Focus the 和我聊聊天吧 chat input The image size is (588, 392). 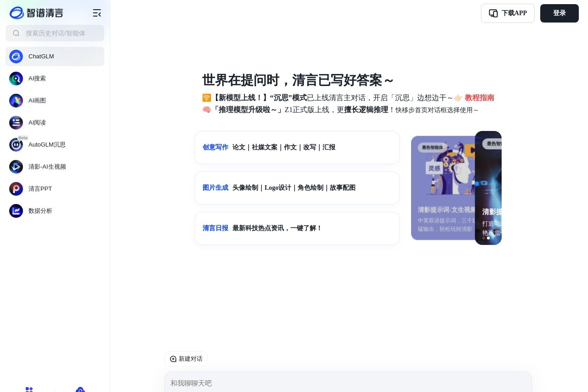[x=348, y=382]
